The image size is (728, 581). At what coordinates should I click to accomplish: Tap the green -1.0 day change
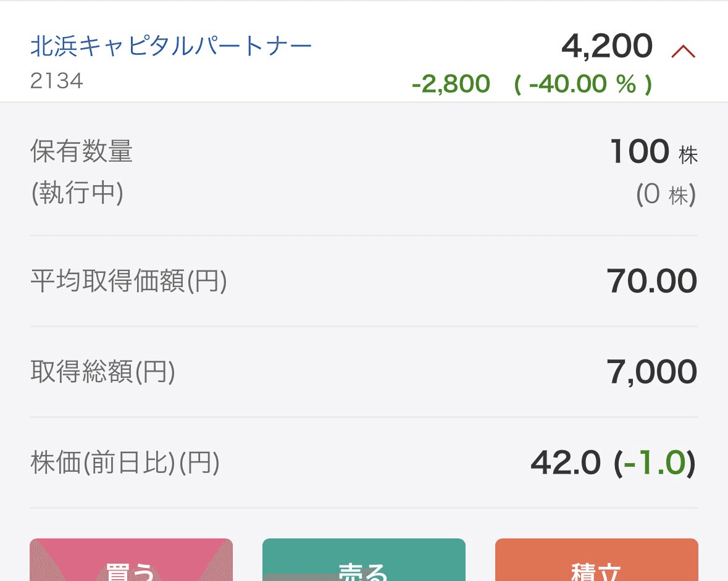click(x=655, y=463)
